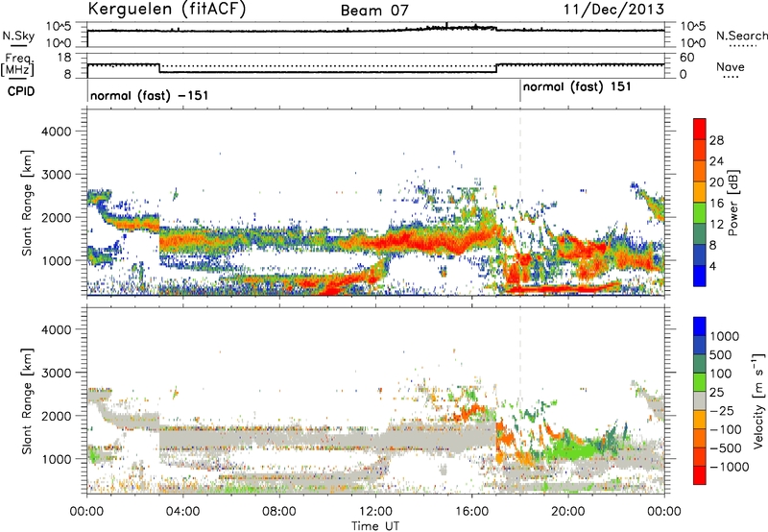The image size is (768, 532).
Task: Click the -100 label on Velocity colorbar
Action: click(726, 429)
